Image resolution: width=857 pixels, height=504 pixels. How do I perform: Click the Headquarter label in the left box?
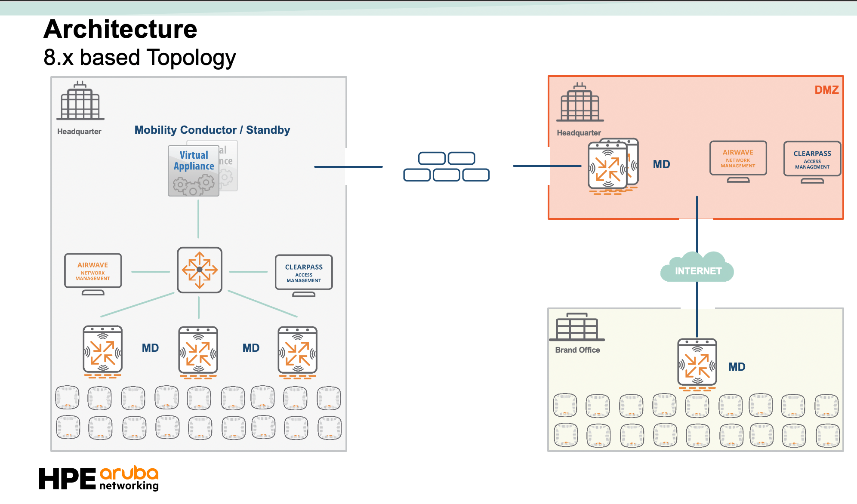tap(79, 132)
